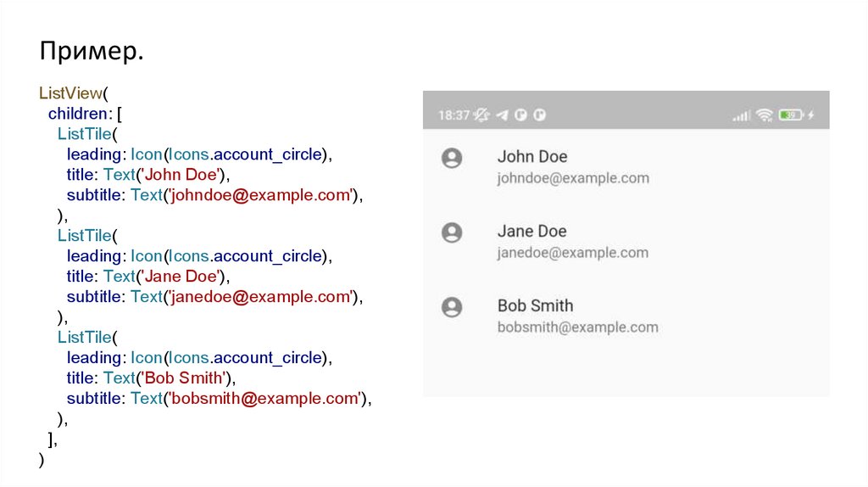
Task: Click the slide title "Пример."
Action: point(91,52)
